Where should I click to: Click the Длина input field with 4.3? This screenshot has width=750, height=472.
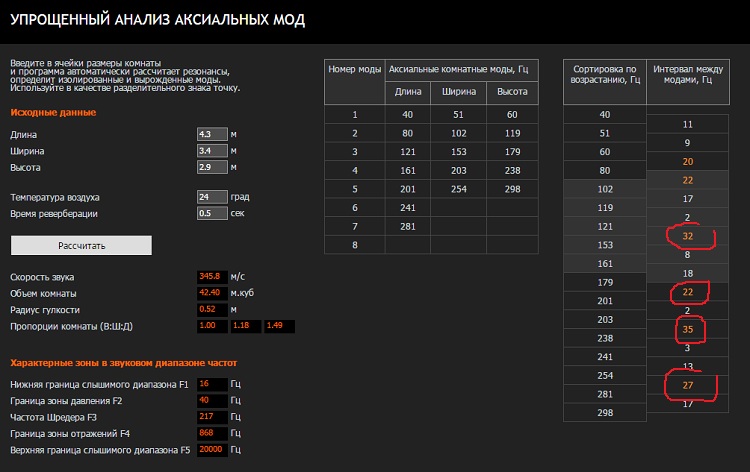coord(212,133)
